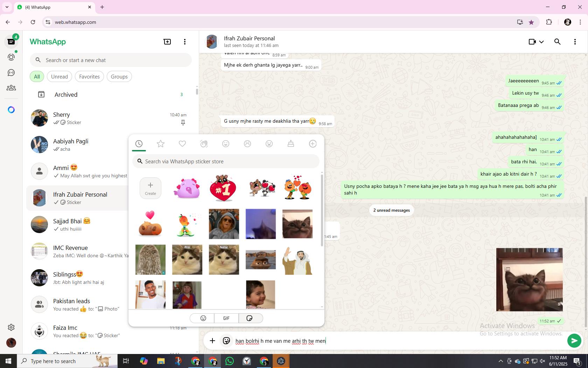Filter chats by Favorites

89,77
